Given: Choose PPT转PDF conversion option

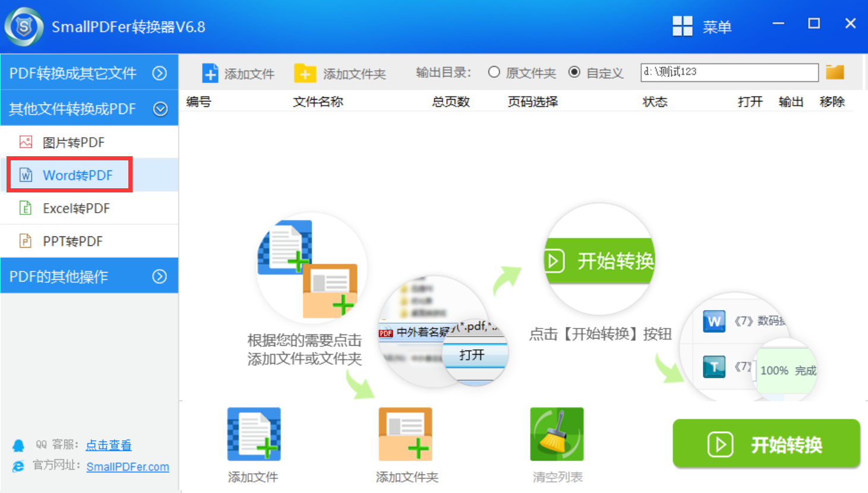Looking at the screenshot, I should (72, 241).
